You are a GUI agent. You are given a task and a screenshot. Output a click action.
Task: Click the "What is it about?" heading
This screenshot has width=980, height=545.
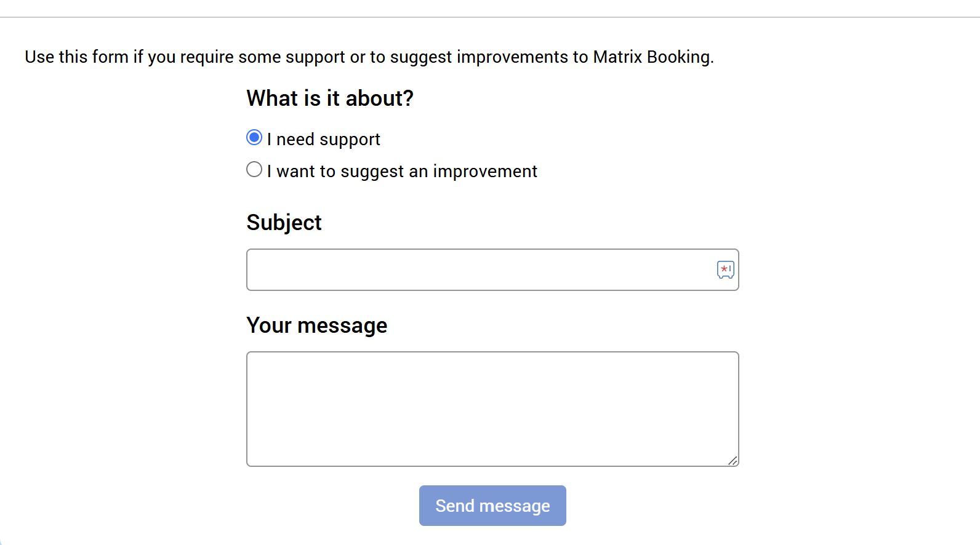pos(330,98)
